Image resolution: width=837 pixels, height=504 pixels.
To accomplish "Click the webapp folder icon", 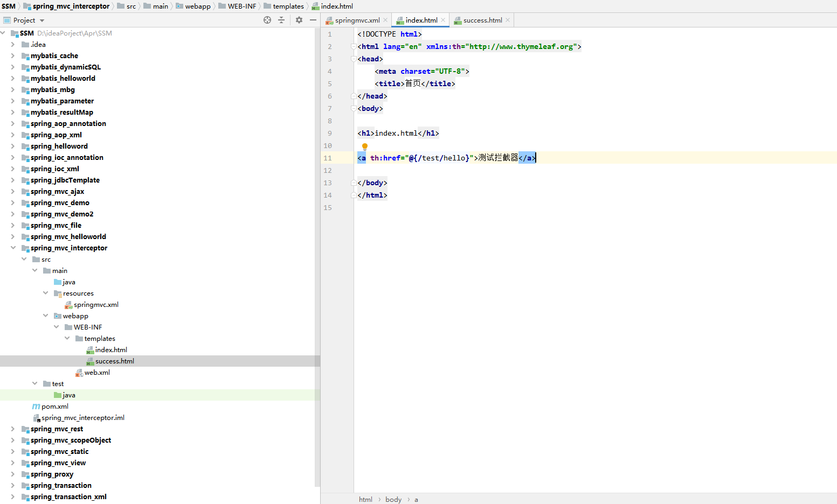I will tap(58, 316).
